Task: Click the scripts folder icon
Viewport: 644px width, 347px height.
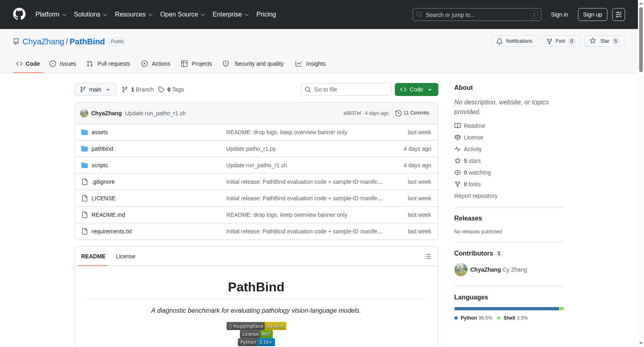Action: 85,165
